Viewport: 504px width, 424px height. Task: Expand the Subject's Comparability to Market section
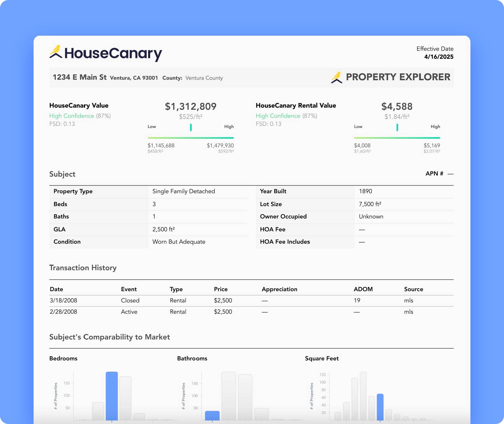(x=109, y=337)
